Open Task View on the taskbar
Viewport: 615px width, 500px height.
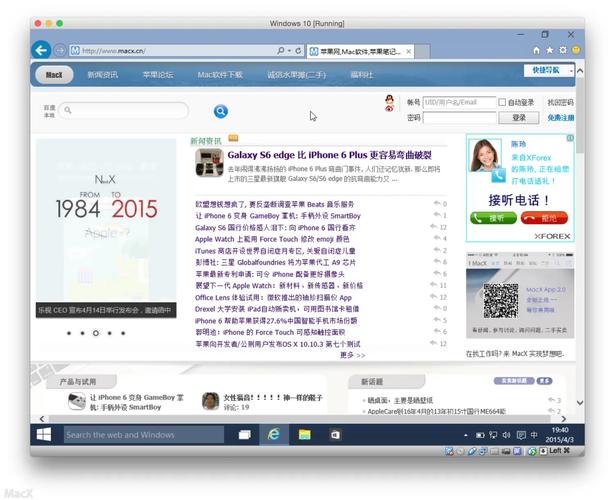245,435
